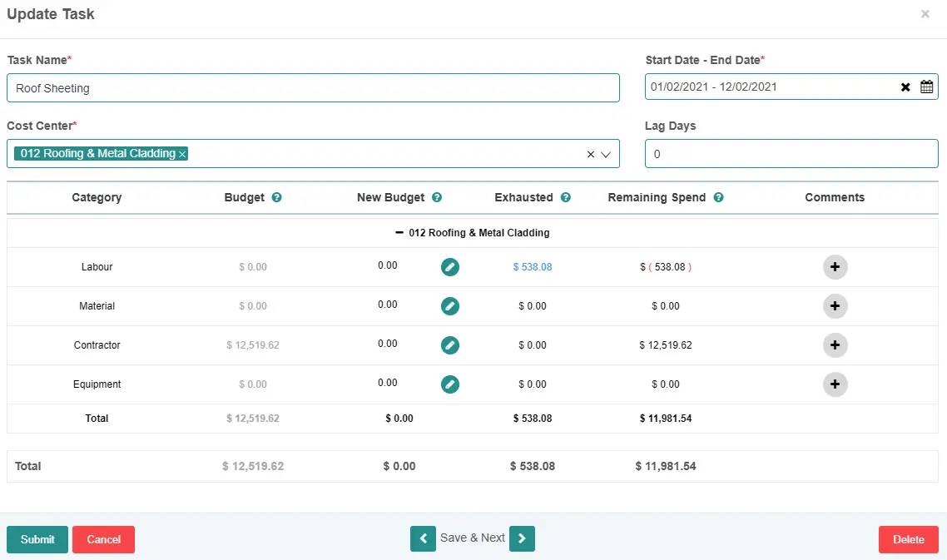
Task: Show the Remaining Spend help tooltip
Action: 718,198
